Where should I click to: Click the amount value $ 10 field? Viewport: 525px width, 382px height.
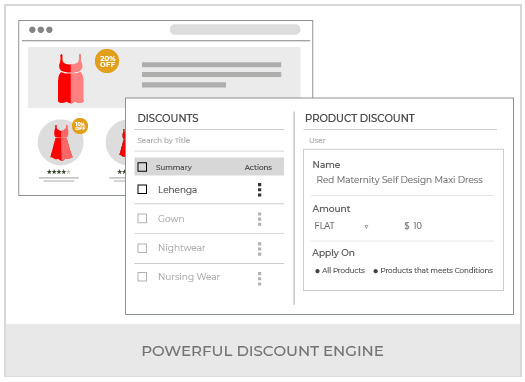[x=413, y=226]
